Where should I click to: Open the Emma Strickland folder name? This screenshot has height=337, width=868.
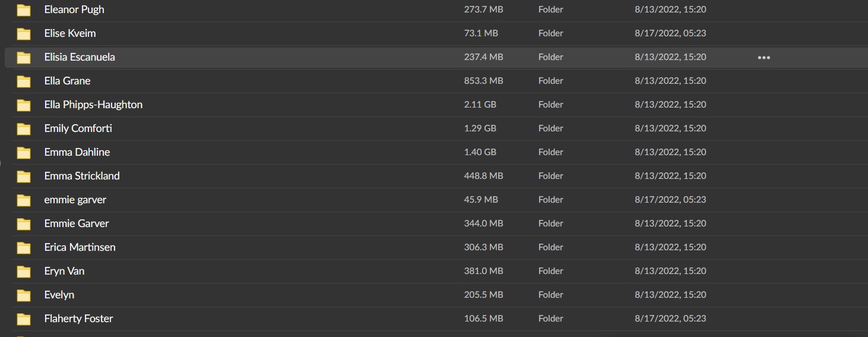coord(82,176)
